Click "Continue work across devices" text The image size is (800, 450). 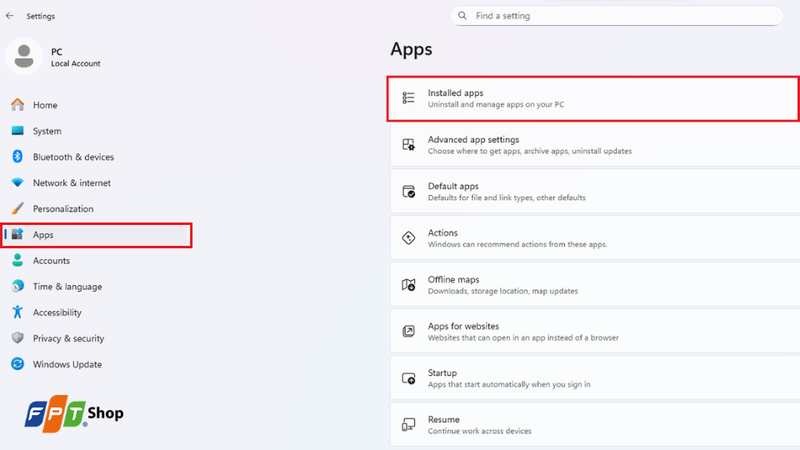(x=480, y=431)
